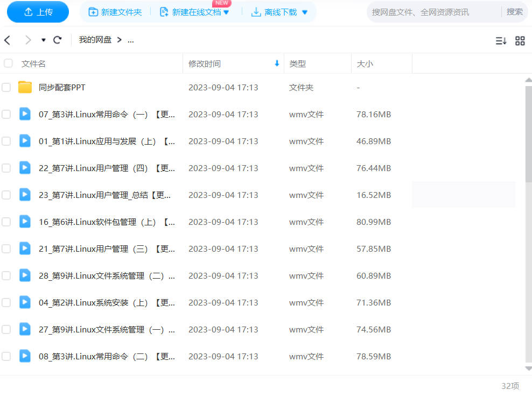Image resolution: width=532 pixels, height=397 pixels.
Task: Click the scrollbar up arrow
Action: (529, 80)
